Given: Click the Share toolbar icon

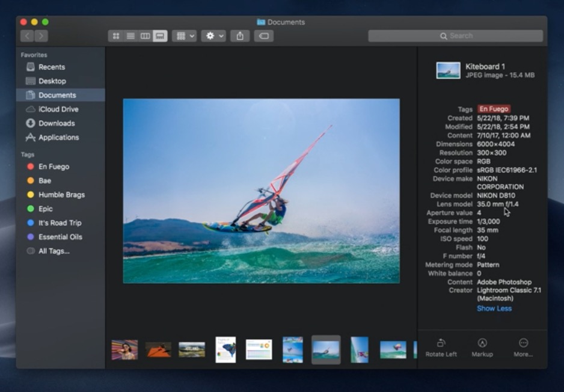Looking at the screenshot, I should [240, 36].
